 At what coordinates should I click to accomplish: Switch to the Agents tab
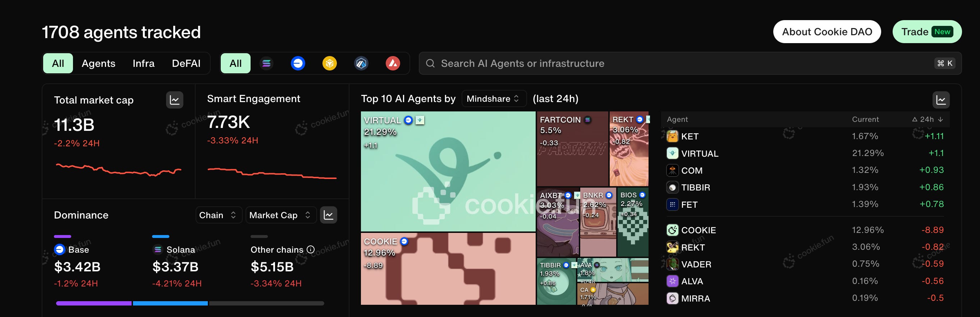99,63
